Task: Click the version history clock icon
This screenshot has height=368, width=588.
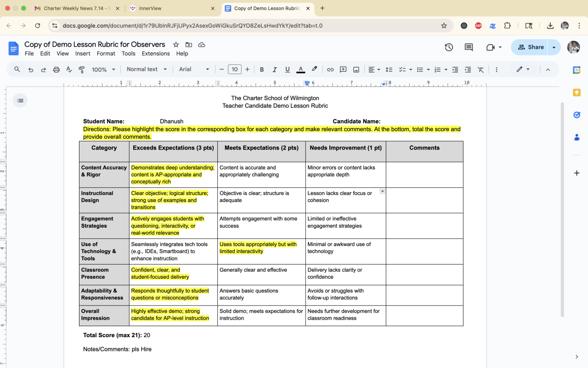Action: 449,47
